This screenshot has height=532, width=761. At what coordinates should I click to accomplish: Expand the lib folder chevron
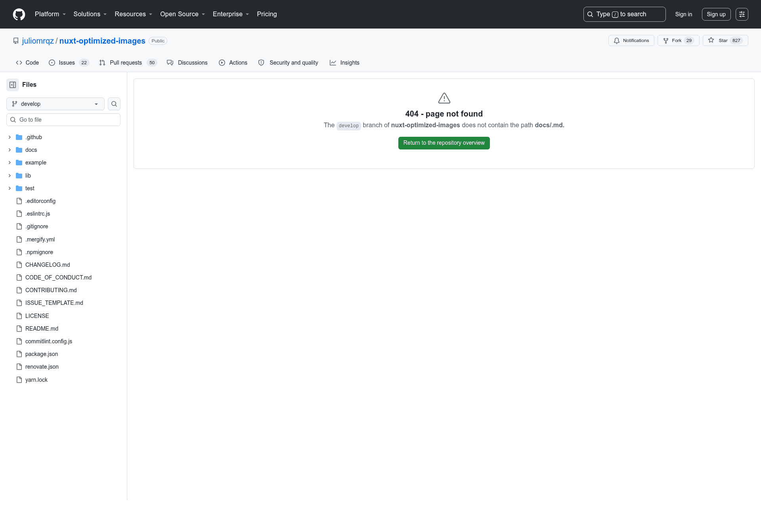coord(10,176)
